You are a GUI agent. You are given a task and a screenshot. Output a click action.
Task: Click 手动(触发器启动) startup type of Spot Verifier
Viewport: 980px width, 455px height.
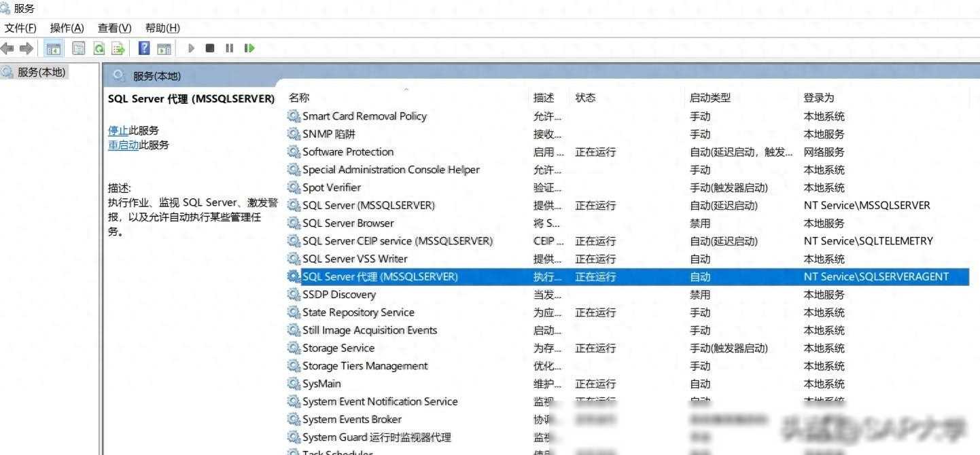[x=729, y=187]
